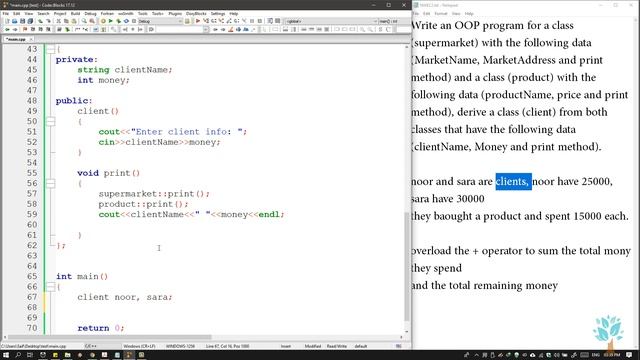Click the Step into debug icon

click(x=221, y=21)
